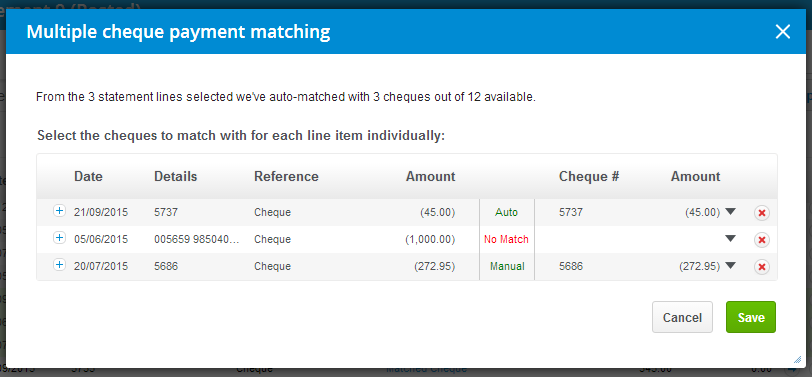
Task: Open cheque dropdown arrow for cheque 5686
Action: (x=730, y=266)
